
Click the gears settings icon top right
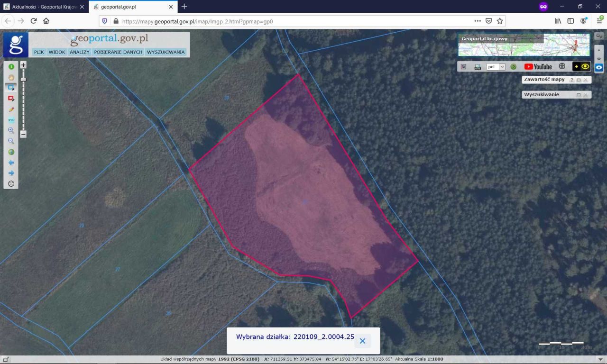(x=599, y=36)
